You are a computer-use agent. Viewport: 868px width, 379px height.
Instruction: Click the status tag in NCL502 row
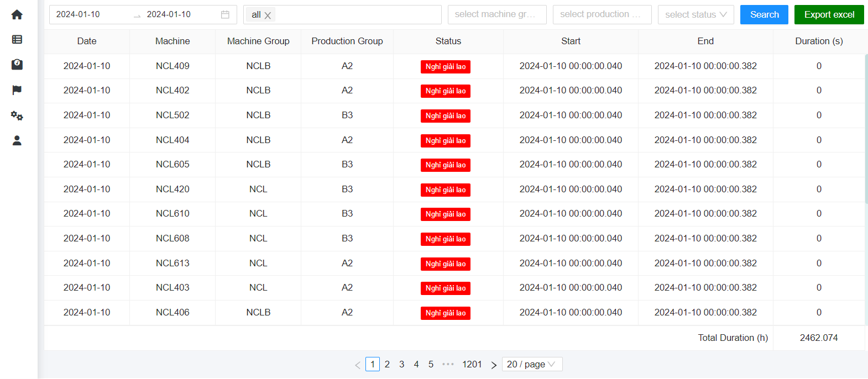[446, 115]
